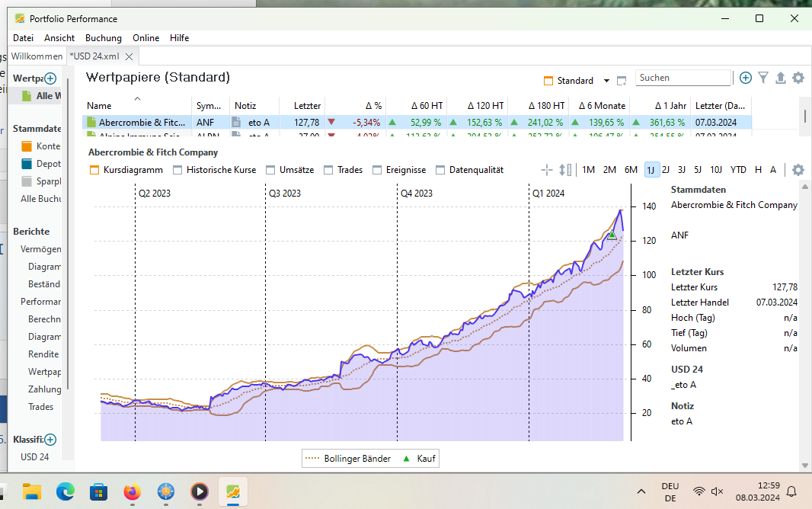Click the language indicator DEU DE
This screenshot has width=812, height=509.
tap(670, 492)
